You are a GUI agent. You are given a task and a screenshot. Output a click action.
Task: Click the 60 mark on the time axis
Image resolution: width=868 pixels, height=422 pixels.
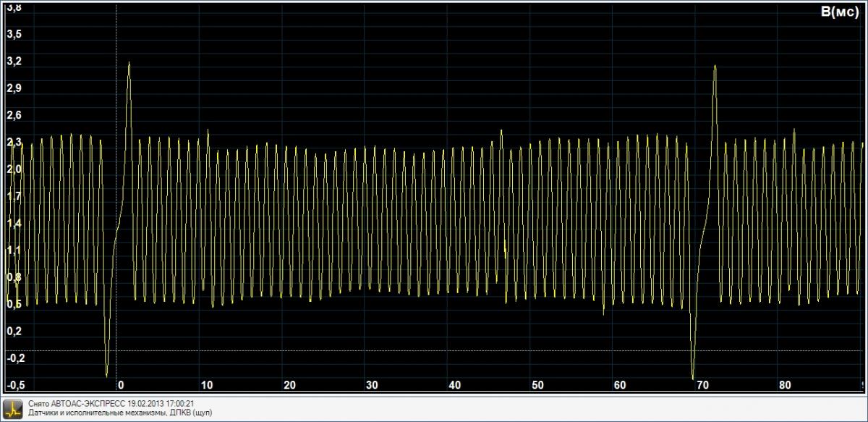point(619,384)
